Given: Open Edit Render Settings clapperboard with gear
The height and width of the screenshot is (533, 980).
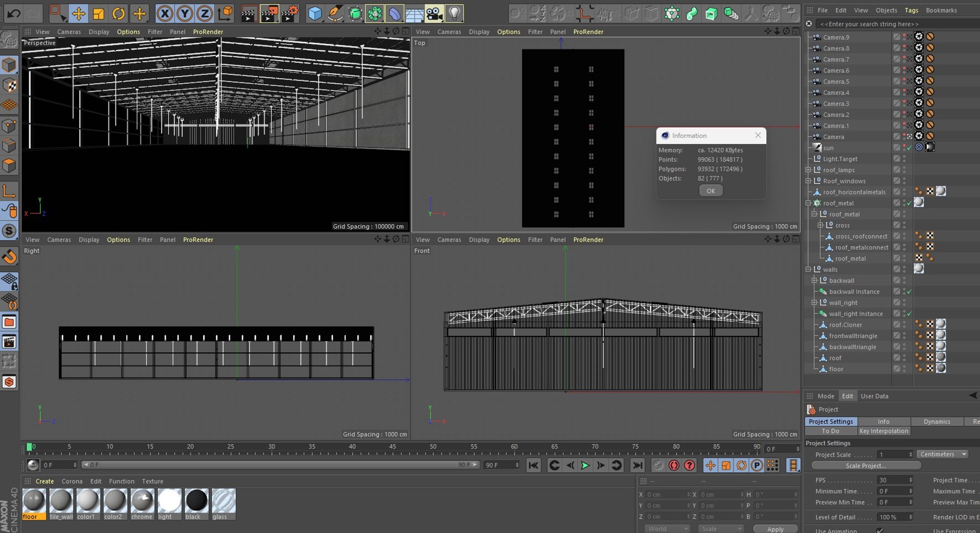Looking at the screenshot, I should coord(289,13).
